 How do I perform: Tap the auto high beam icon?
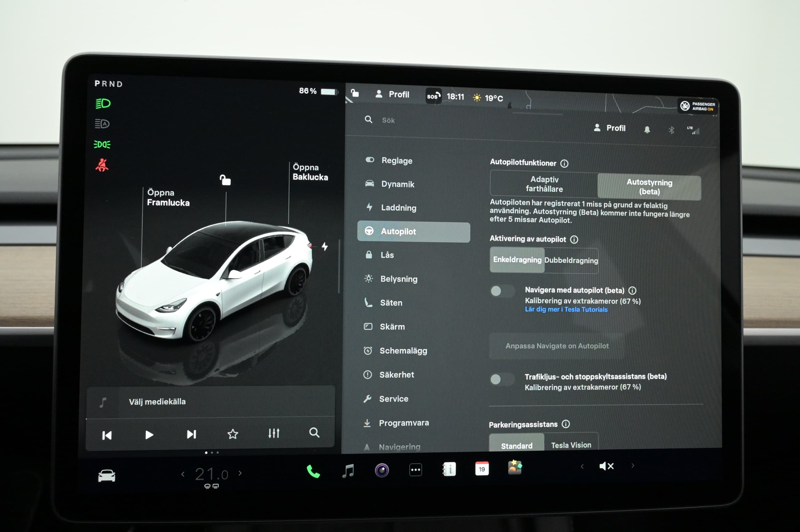[x=102, y=123]
